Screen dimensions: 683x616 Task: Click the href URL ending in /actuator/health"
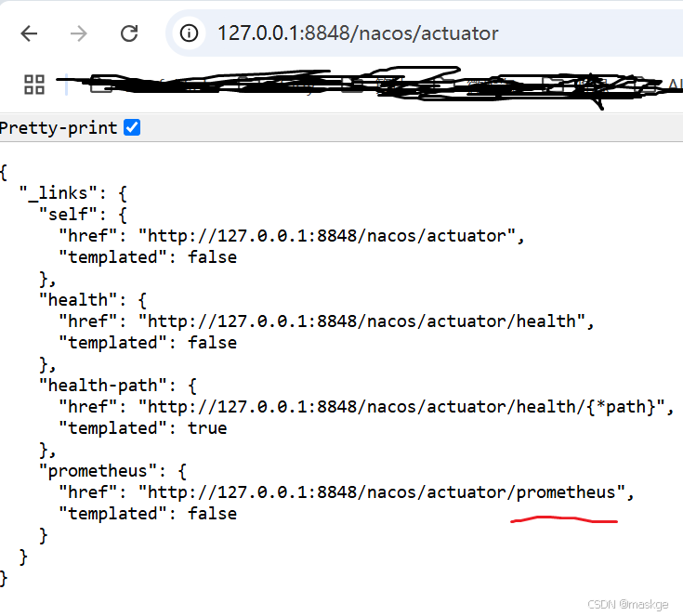coord(362,321)
